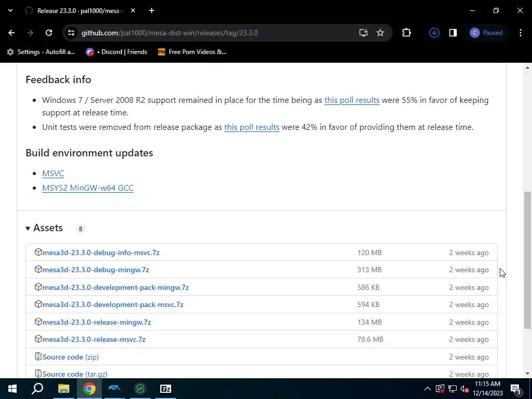This screenshot has height=399, width=532.
Task: Collapse the Assets section triangle
Action: pyautogui.click(x=28, y=229)
